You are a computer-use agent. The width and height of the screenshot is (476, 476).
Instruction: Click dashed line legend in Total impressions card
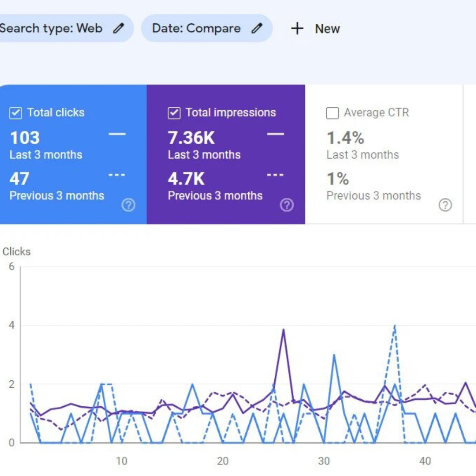pos(275,175)
